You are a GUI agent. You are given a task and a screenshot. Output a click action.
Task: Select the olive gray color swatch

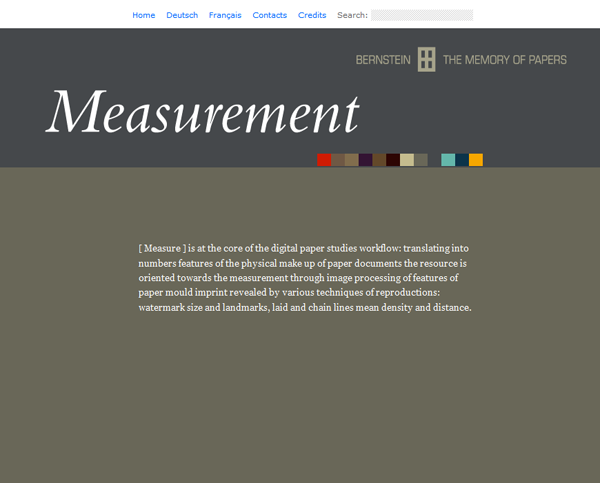tap(421, 160)
